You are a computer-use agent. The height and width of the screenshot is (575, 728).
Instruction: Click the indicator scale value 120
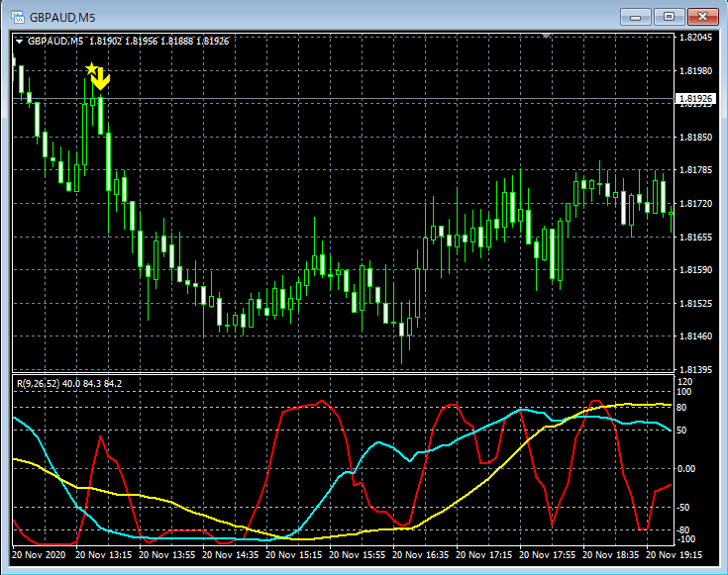(x=683, y=381)
